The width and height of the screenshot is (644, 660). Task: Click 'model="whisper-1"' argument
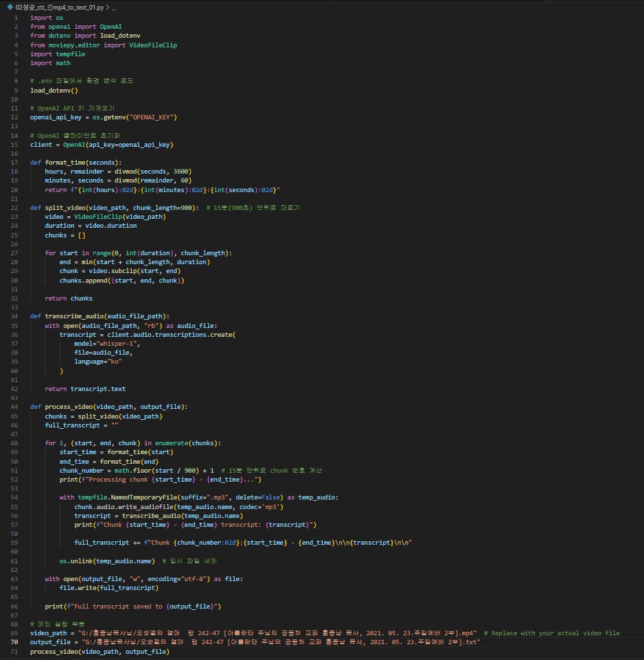107,344
